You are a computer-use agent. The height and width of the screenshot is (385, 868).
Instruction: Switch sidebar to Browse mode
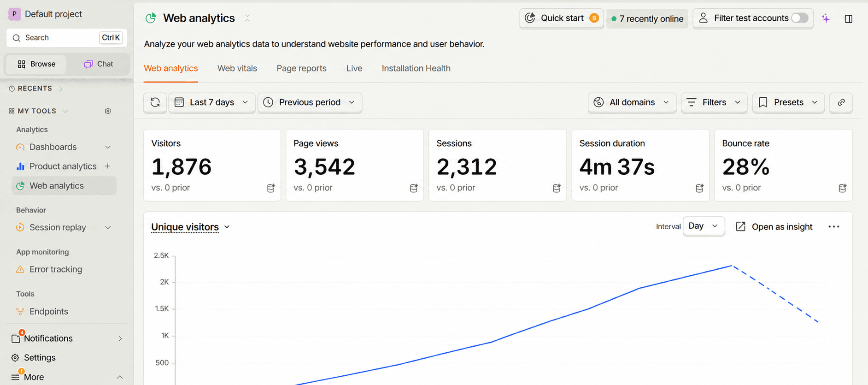point(36,64)
